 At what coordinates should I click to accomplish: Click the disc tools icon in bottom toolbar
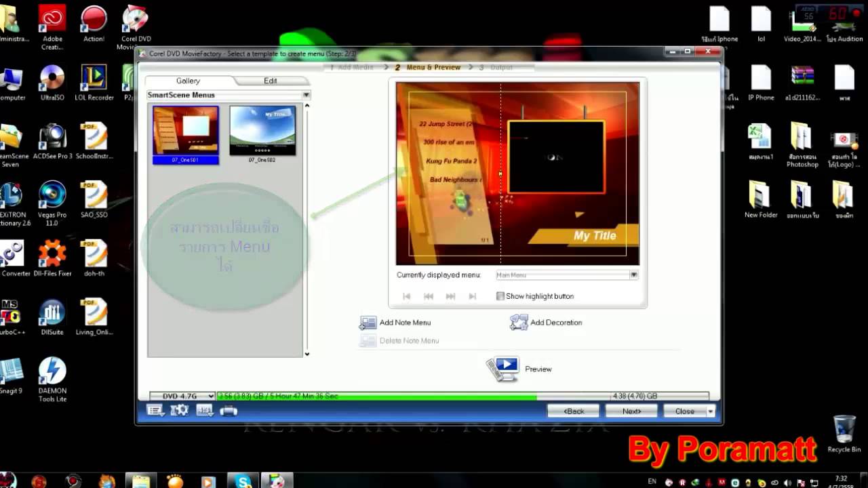tap(204, 410)
